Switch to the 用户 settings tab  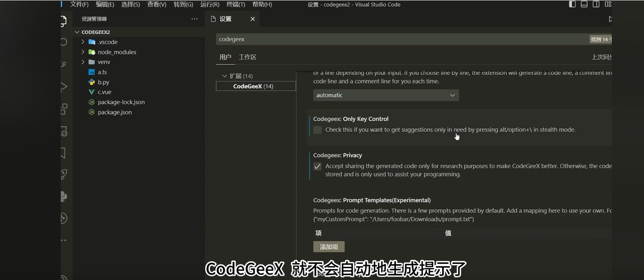tap(225, 57)
